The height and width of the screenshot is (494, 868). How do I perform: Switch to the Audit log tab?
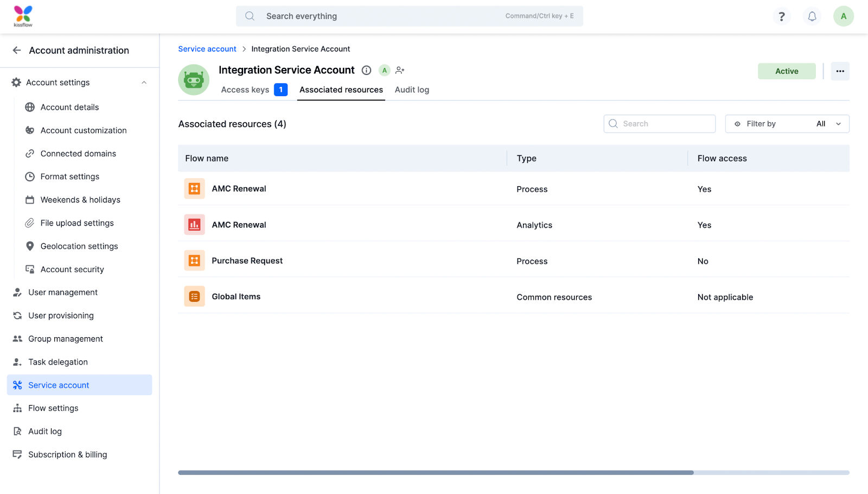pos(412,90)
